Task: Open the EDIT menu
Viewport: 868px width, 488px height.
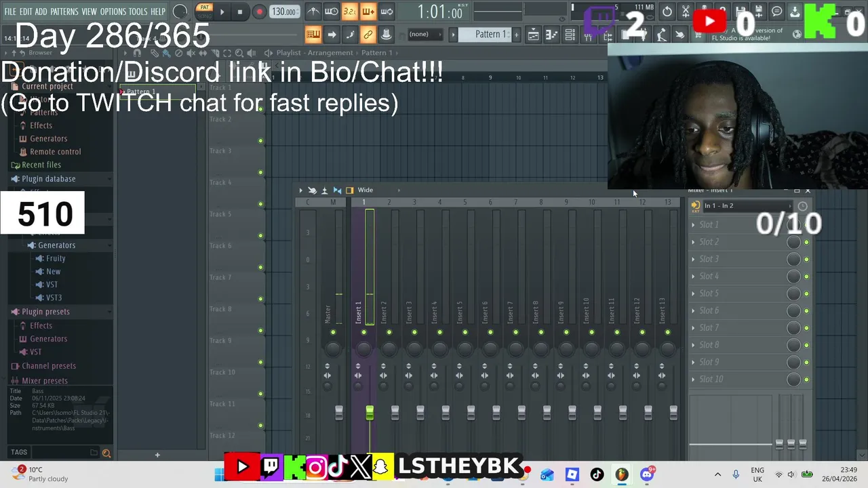Action: [26, 12]
